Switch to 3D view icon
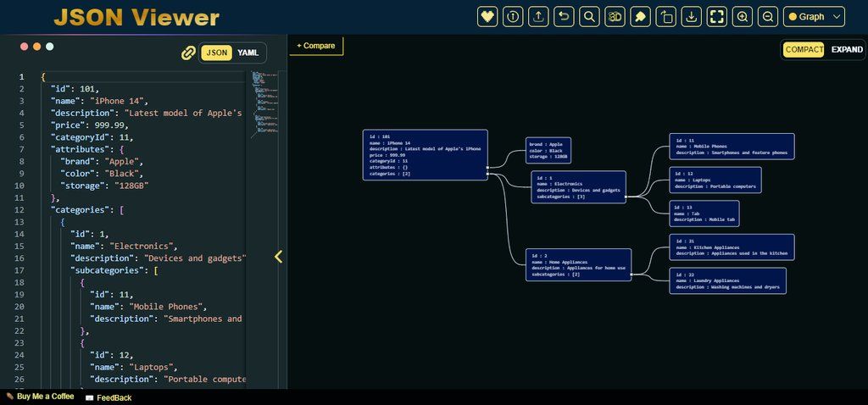Viewport: 868px width, 405px height. click(615, 17)
